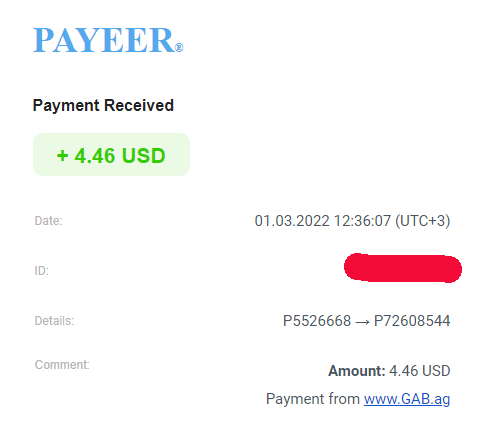The image size is (487, 430).
Task: Click the plus sign in green badge
Action: (63, 156)
